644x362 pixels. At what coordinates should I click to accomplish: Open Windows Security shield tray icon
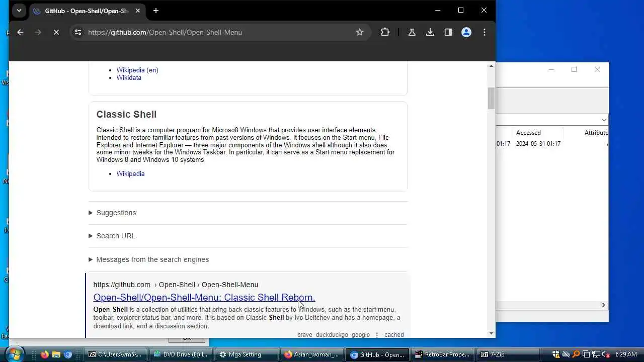tap(556, 354)
